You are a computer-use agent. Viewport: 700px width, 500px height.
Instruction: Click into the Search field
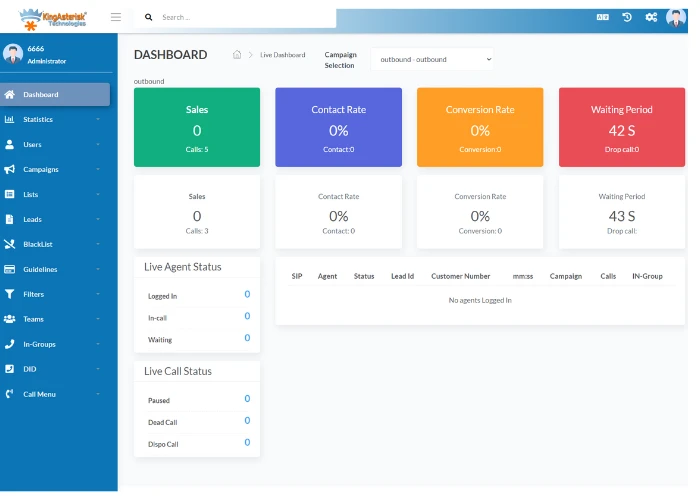(246, 17)
